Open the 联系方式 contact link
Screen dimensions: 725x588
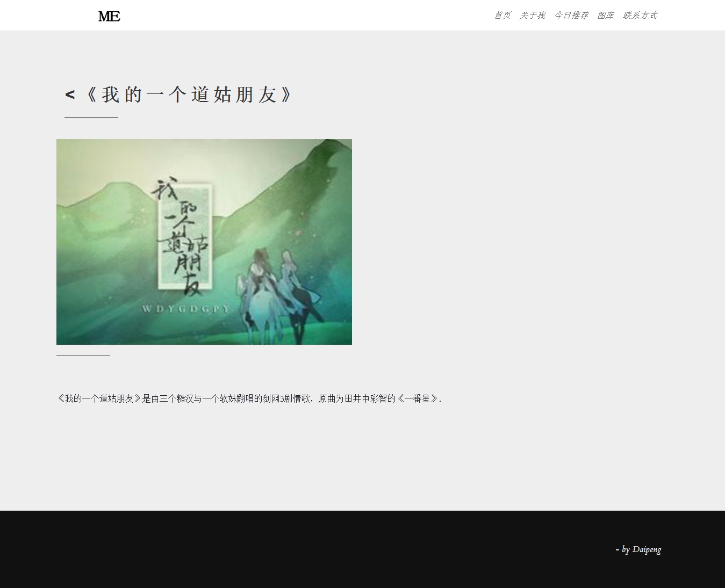640,15
